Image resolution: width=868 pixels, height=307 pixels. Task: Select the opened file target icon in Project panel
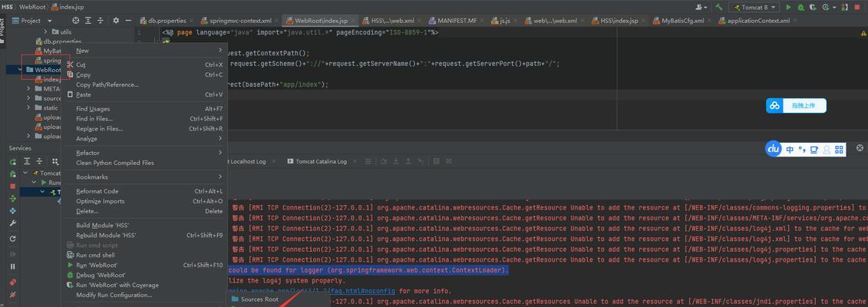(x=76, y=21)
